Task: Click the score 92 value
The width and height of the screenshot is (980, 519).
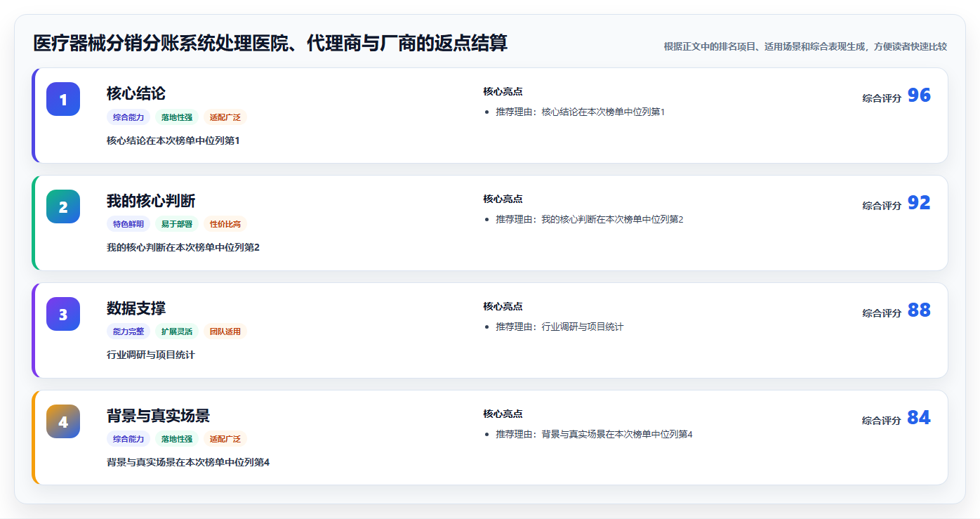Action: coord(919,203)
